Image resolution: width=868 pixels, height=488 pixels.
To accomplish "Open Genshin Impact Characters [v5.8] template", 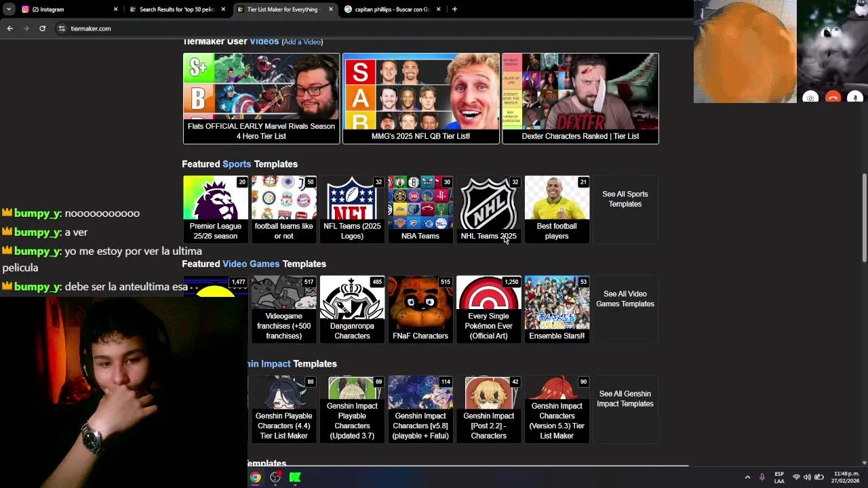I will point(420,409).
